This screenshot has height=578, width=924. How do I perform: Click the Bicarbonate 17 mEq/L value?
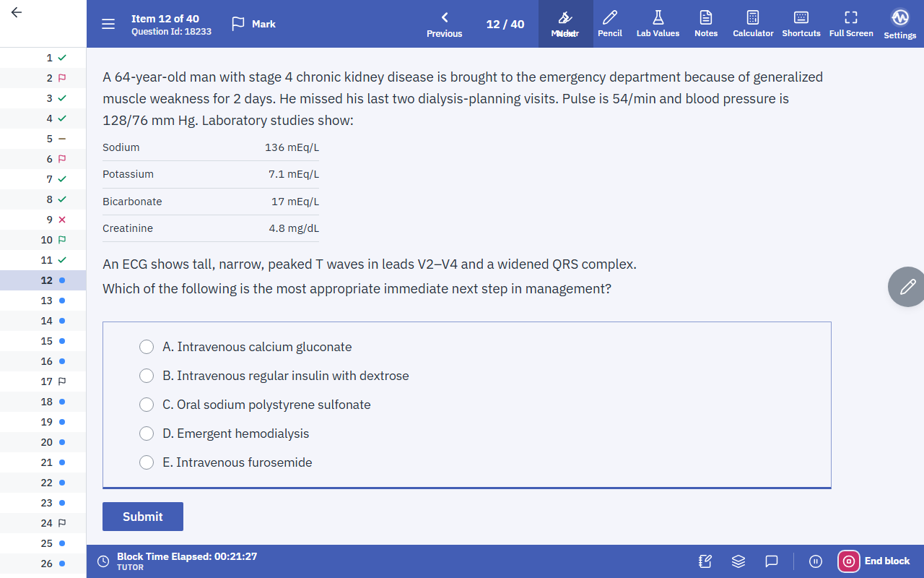[295, 202]
